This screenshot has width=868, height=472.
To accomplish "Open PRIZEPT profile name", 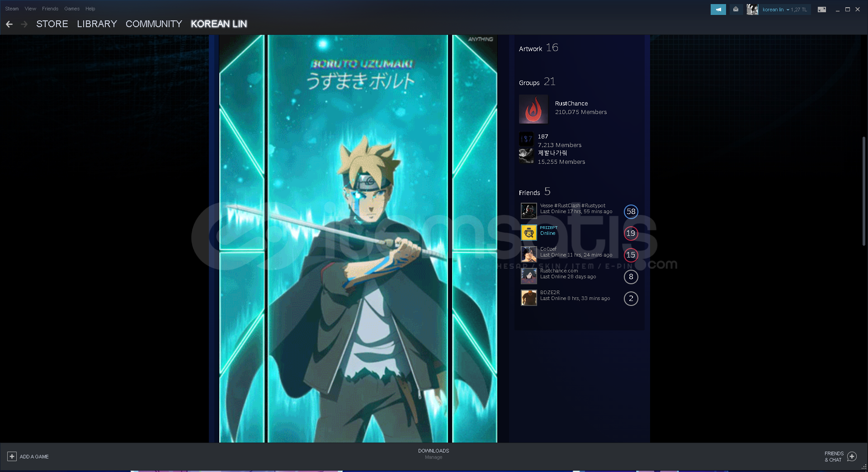I will 548,228.
